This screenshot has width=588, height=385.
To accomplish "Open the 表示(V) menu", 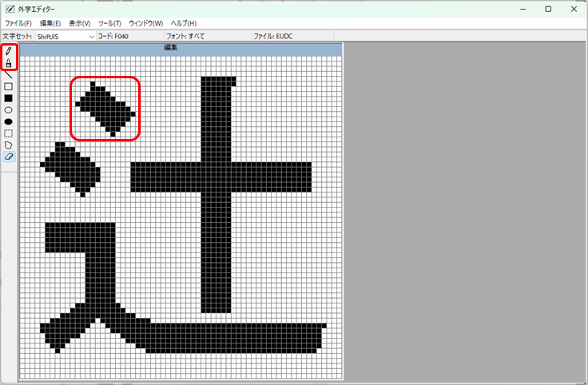I will click(79, 23).
